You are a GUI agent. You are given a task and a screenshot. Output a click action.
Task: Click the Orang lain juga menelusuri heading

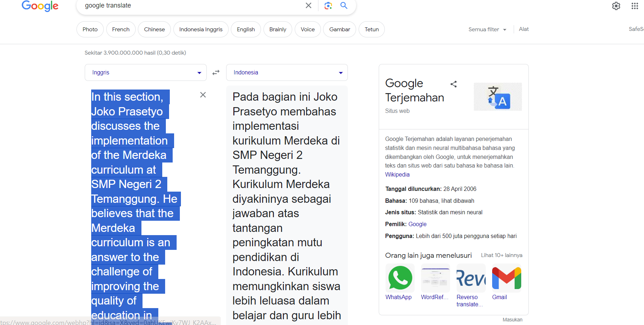pyautogui.click(x=428, y=255)
